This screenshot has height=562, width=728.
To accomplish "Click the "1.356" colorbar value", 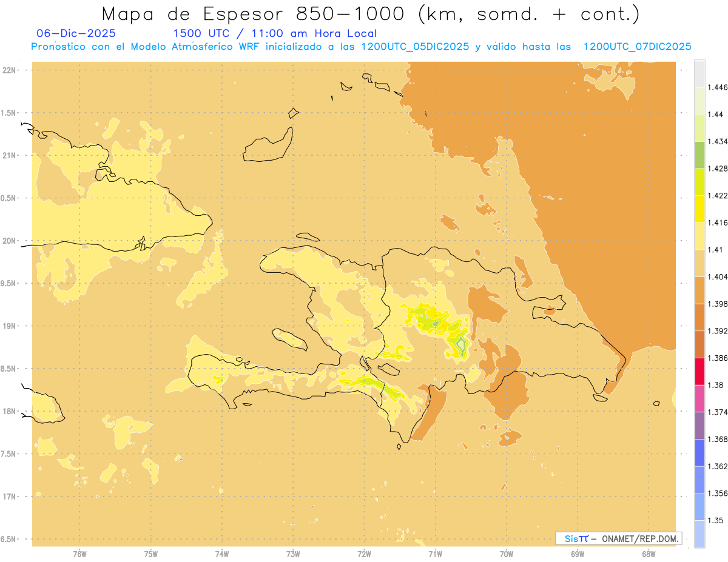I will point(718,493).
